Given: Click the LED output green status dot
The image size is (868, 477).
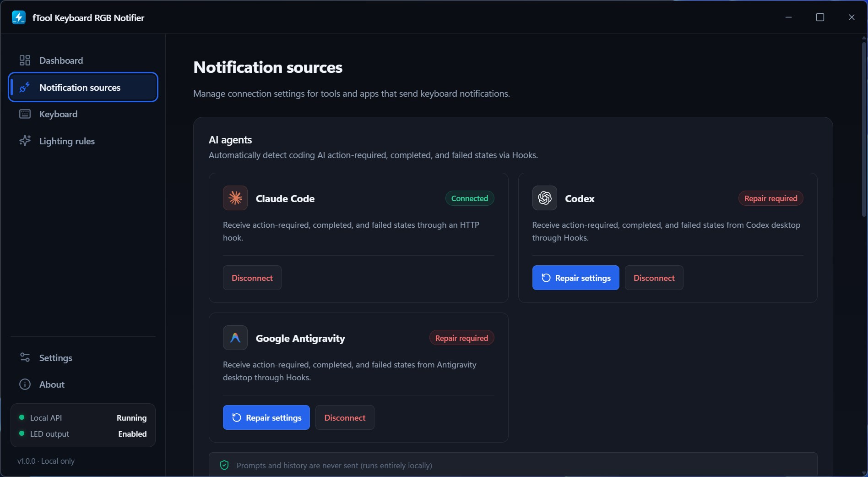Looking at the screenshot, I should (x=22, y=433).
